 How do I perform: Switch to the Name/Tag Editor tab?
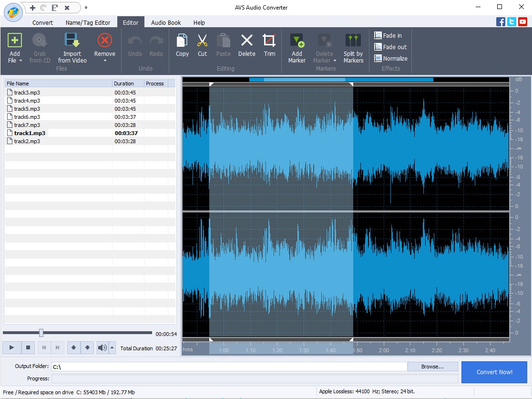(x=88, y=22)
